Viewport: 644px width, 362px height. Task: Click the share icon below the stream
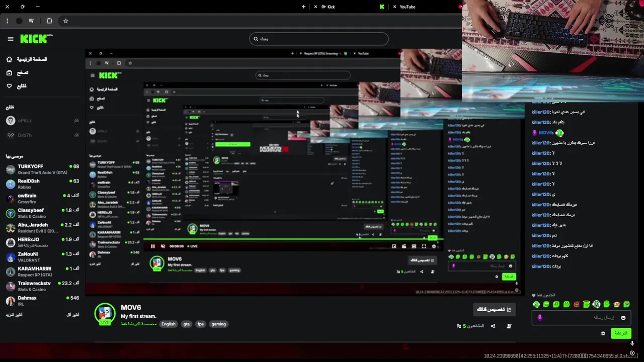coord(493,326)
